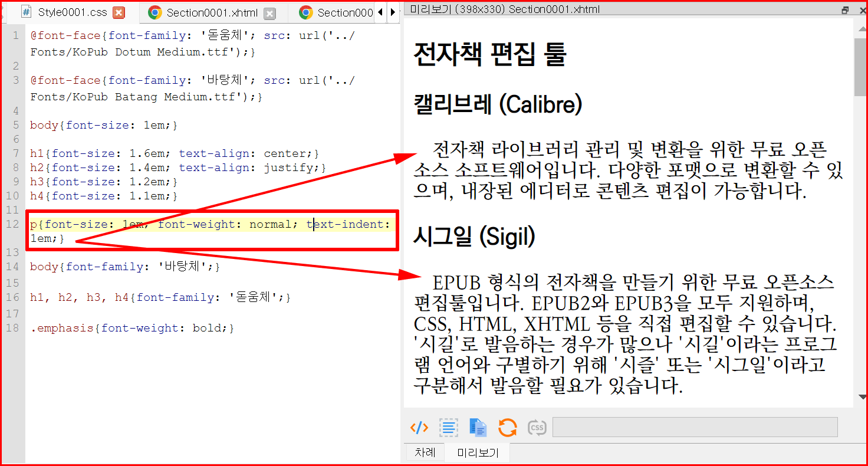Reload the preview with the orange refresh icon
The height and width of the screenshot is (466, 868).
(508, 428)
